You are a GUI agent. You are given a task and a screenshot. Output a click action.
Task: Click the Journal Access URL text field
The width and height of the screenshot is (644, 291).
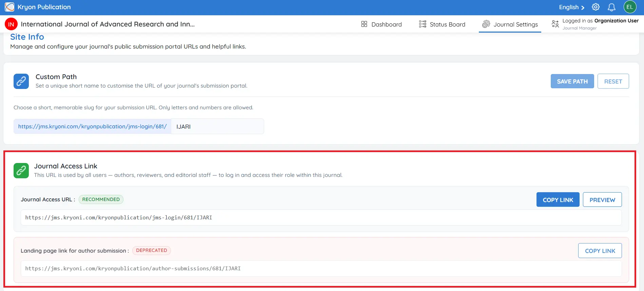point(321,217)
